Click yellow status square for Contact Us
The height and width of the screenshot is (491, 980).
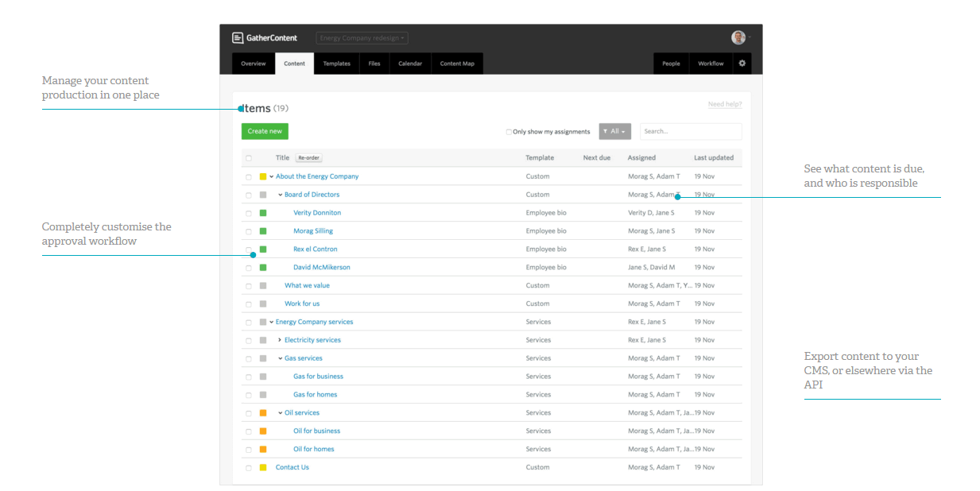pyautogui.click(x=263, y=467)
